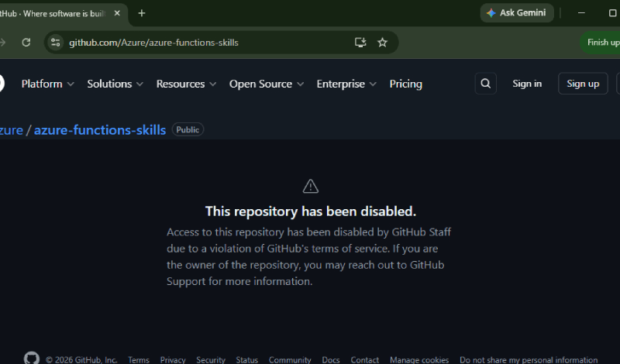Open the Privacy footer link
This screenshot has width=620, height=364.
[173, 359]
